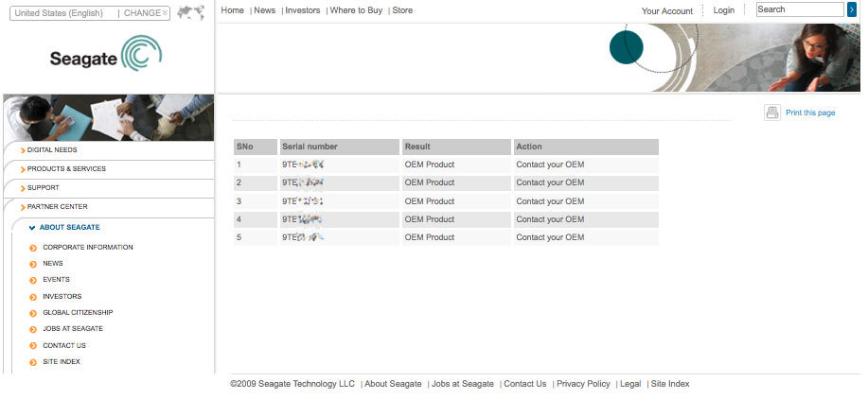This screenshot has height=399, width=868.
Task: Click serial number cell in row 4
Action: click(x=339, y=220)
